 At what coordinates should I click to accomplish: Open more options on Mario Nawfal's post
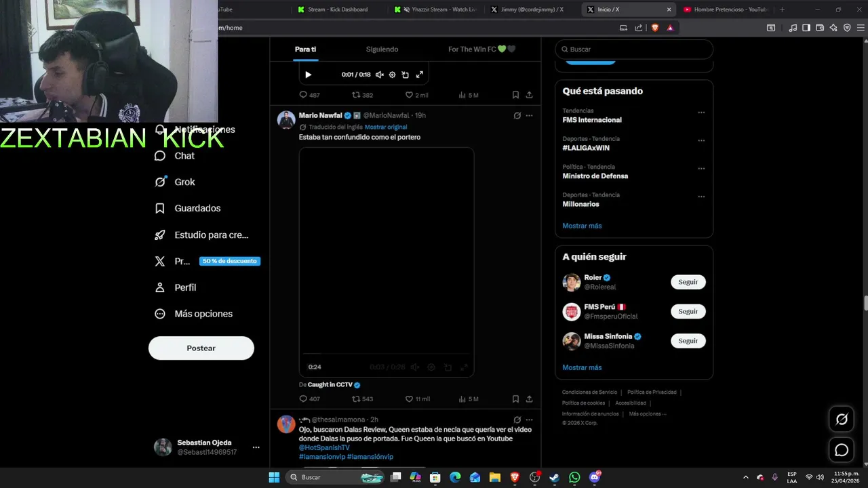click(529, 116)
